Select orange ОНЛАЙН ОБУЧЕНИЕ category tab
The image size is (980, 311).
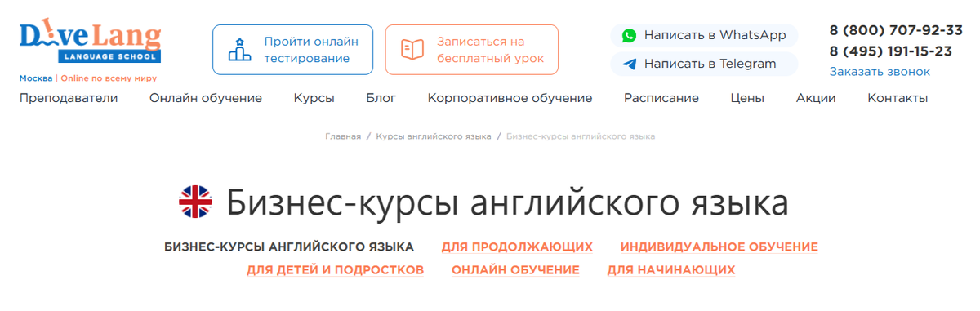point(515,269)
